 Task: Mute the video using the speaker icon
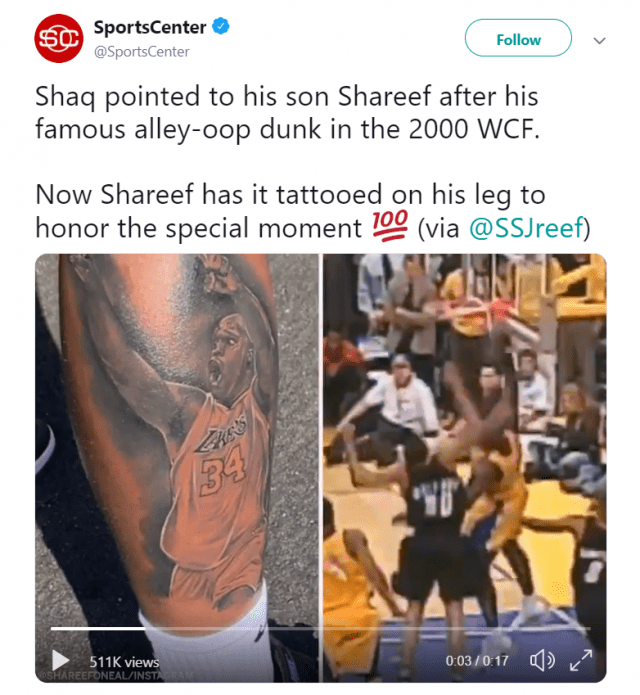click(542, 661)
